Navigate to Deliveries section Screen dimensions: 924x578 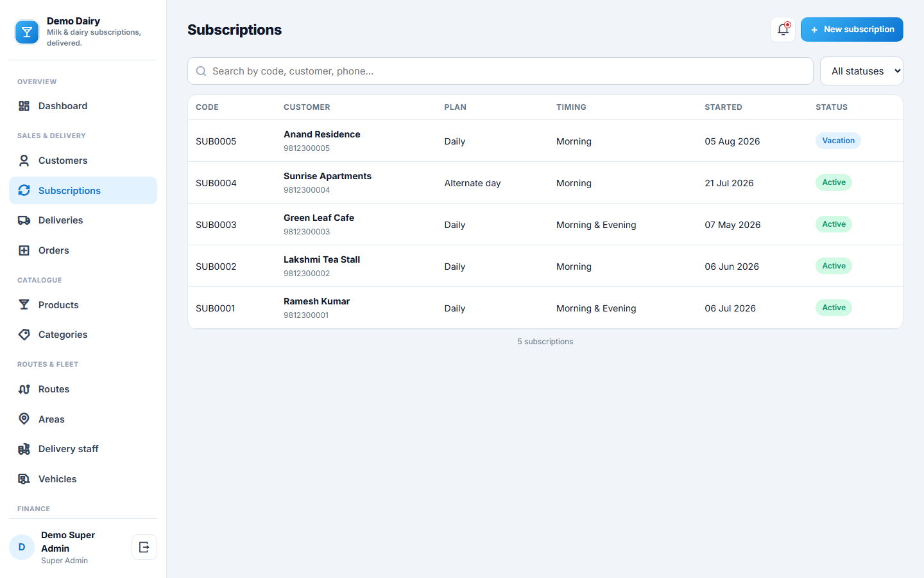pos(83,220)
